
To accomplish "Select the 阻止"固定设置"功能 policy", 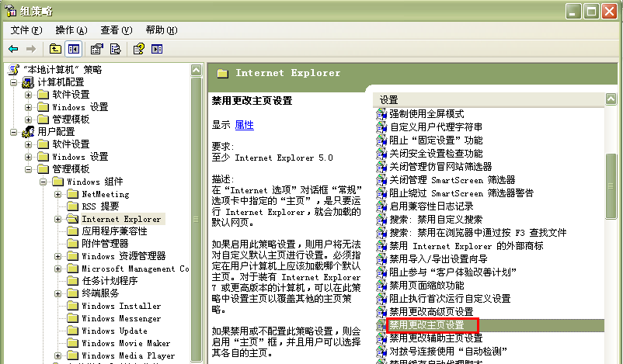I will pos(436,140).
